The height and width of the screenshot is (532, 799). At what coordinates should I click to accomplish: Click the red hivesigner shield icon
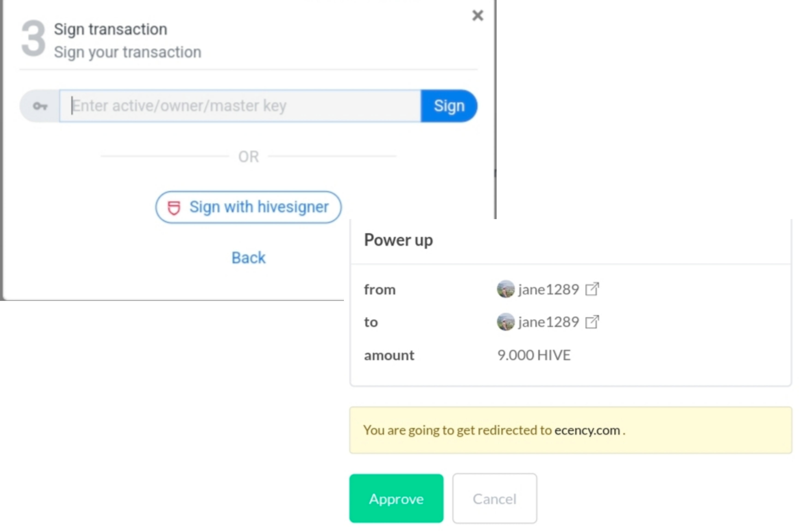click(173, 208)
